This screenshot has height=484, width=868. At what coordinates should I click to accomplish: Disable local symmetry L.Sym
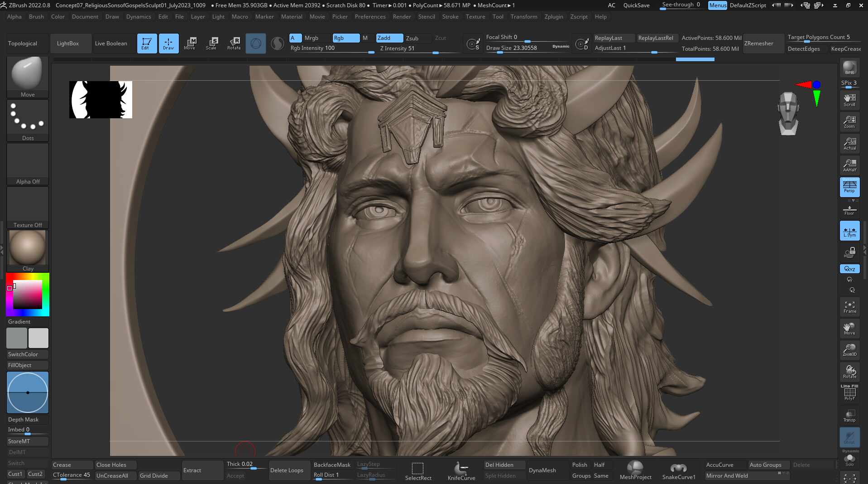click(849, 231)
